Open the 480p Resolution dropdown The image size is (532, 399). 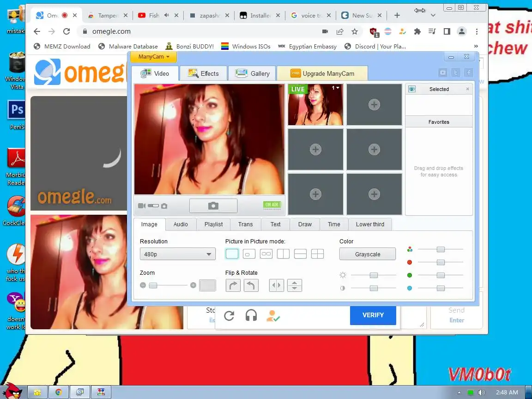pyautogui.click(x=177, y=254)
